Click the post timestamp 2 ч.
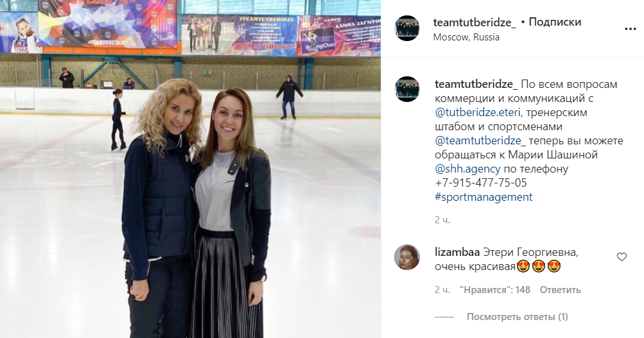 click(442, 220)
